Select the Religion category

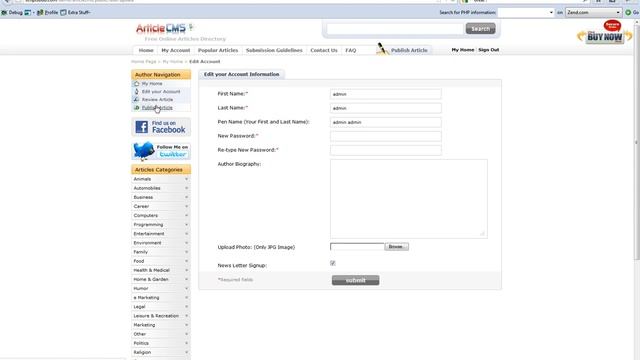[142, 352]
